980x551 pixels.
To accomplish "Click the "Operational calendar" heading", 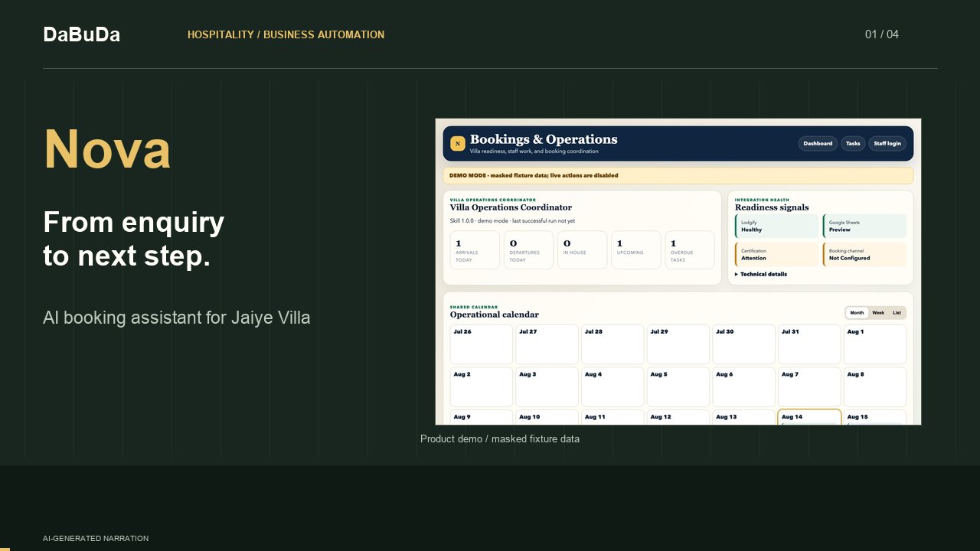I will point(495,315).
